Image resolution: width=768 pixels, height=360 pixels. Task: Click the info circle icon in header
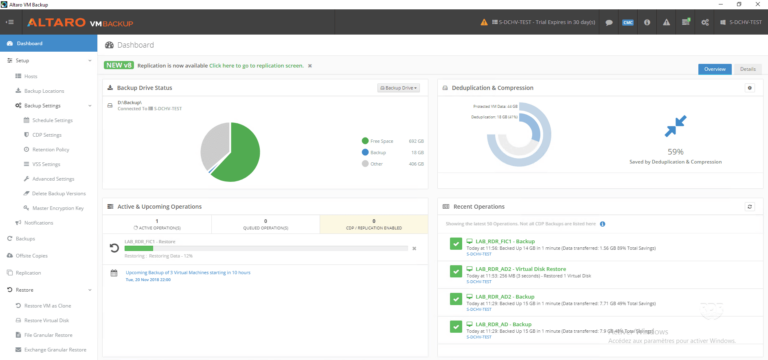click(x=647, y=23)
